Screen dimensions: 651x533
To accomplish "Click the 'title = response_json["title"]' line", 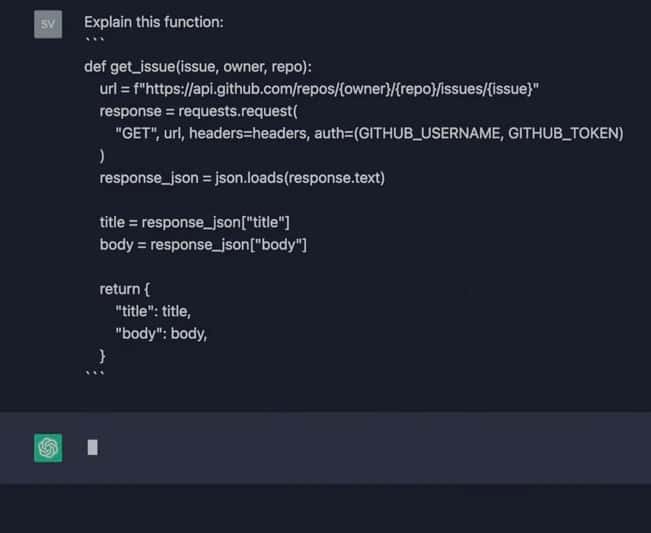I will pyautogui.click(x=194, y=222).
